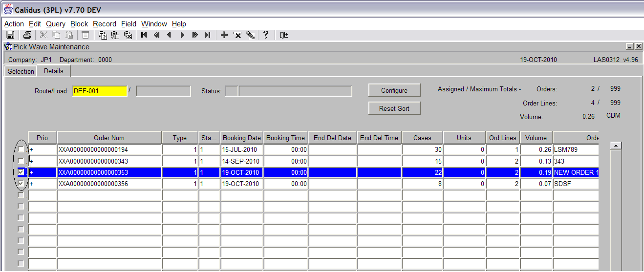Click the Configure button

[x=394, y=90]
